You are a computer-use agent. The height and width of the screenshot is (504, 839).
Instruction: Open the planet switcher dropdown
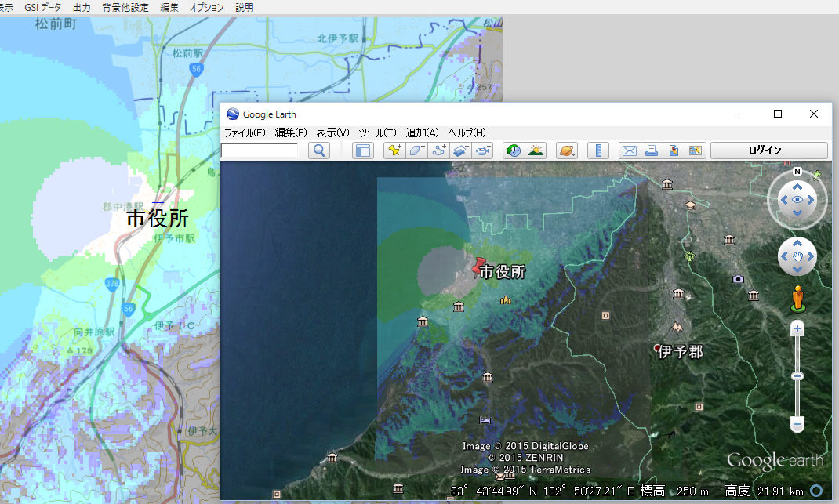click(x=566, y=150)
